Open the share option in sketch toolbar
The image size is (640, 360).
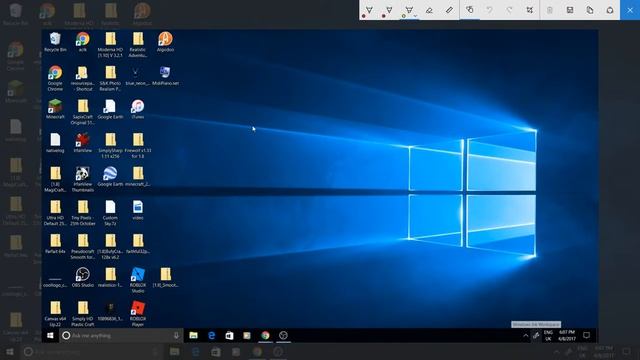click(x=610, y=10)
